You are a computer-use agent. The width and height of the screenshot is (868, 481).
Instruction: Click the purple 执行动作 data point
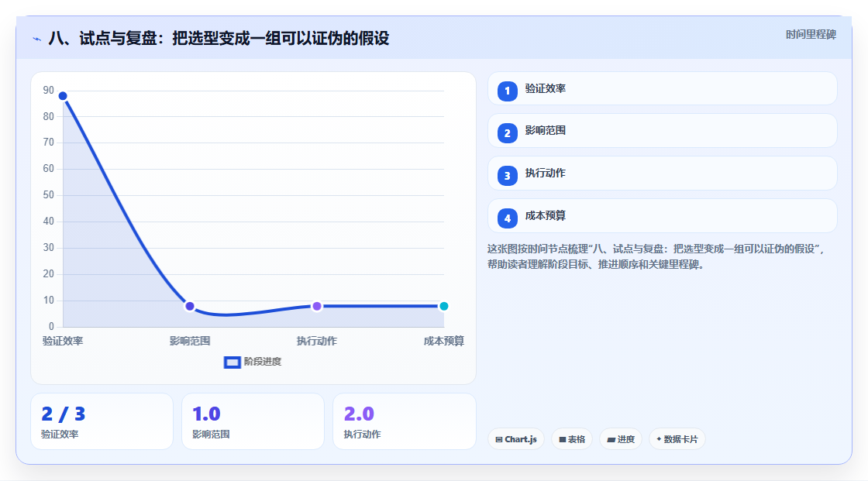pos(317,306)
